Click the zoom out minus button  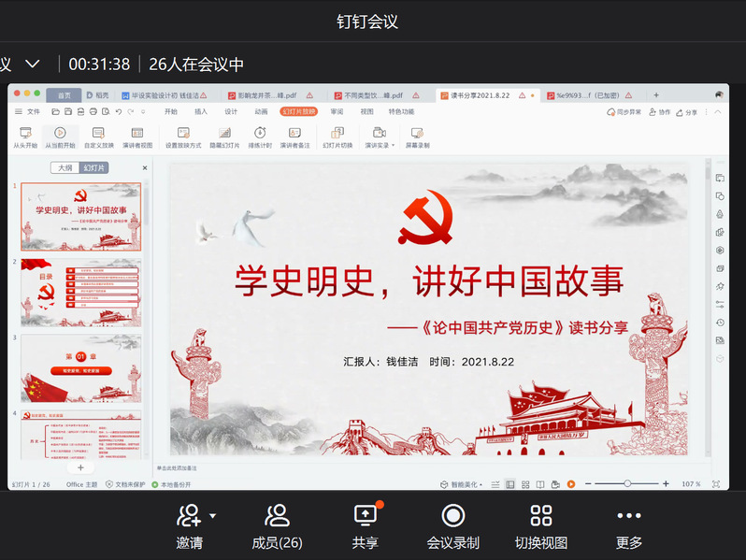click(x=588, y=484)
